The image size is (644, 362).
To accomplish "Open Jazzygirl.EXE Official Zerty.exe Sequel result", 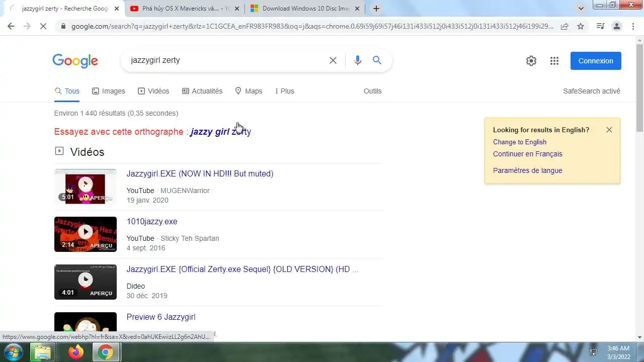I will [243, 269].
